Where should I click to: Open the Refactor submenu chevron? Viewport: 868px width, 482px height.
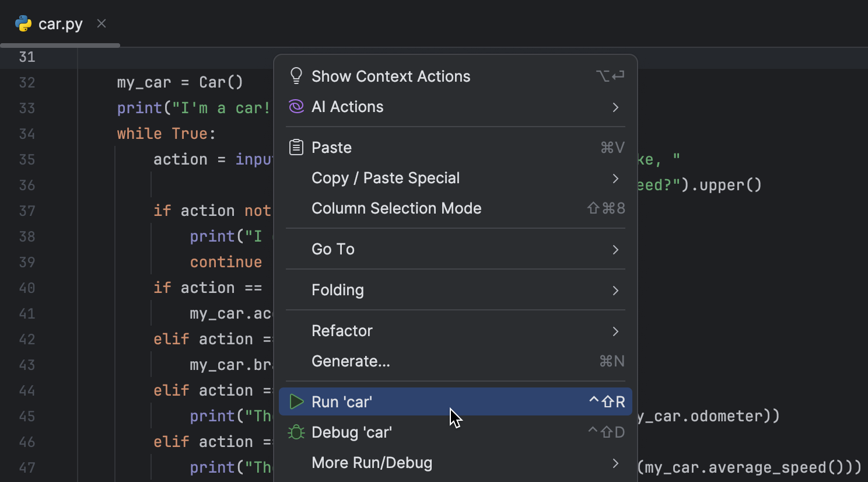(615, 331)
